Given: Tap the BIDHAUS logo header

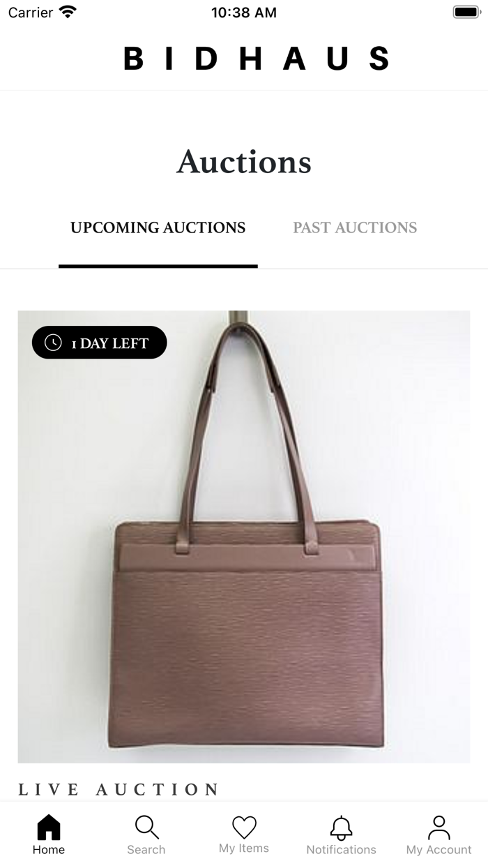Looking at the screenshot, I should point(257,59).
